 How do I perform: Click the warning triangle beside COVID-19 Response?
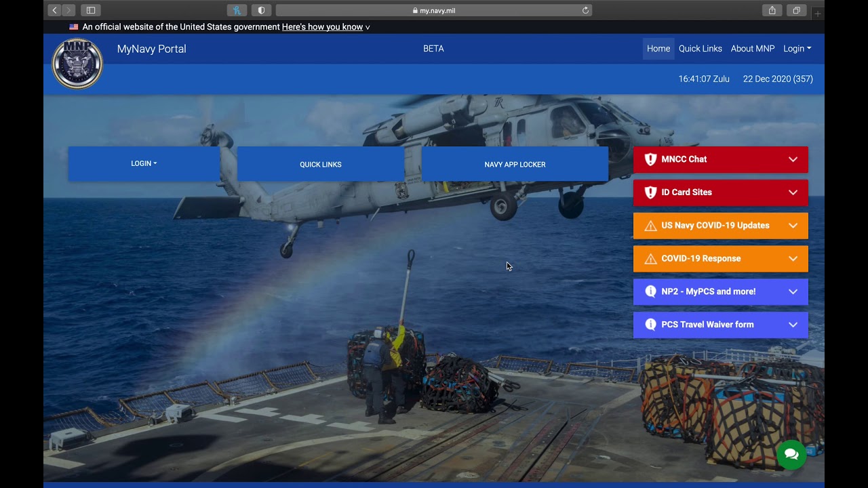coord(650,259)
